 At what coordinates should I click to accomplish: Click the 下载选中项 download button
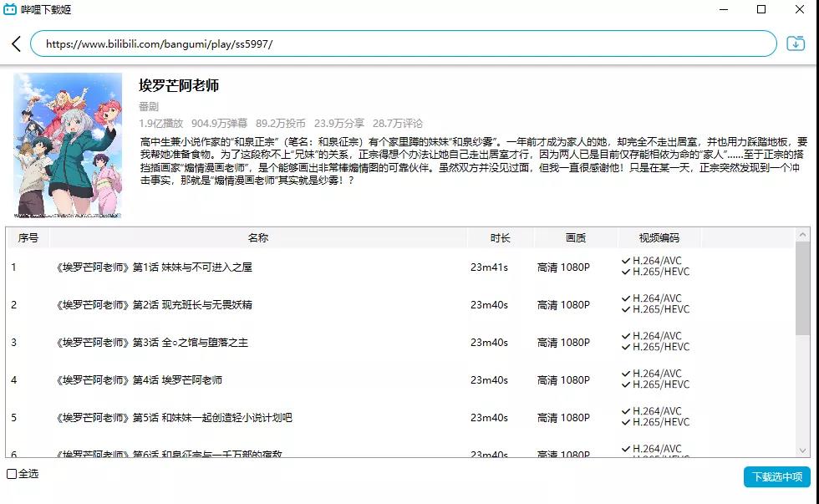[776, 477]
